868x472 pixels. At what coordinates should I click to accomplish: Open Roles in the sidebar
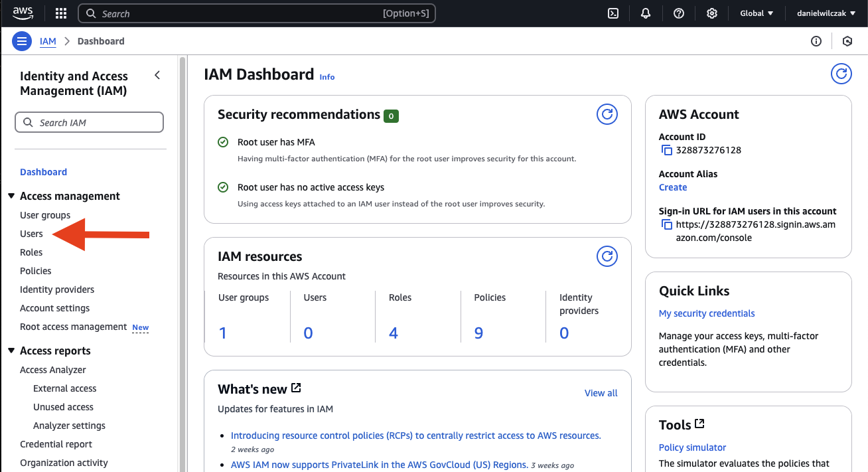pos(31,252)
